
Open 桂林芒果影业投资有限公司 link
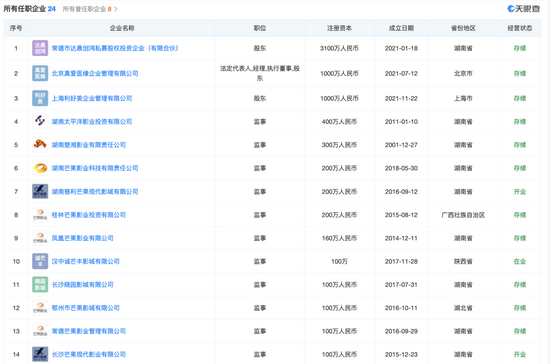89,215
